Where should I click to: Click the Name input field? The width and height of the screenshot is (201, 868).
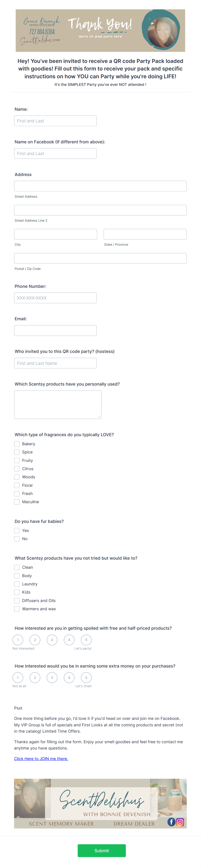55,120
